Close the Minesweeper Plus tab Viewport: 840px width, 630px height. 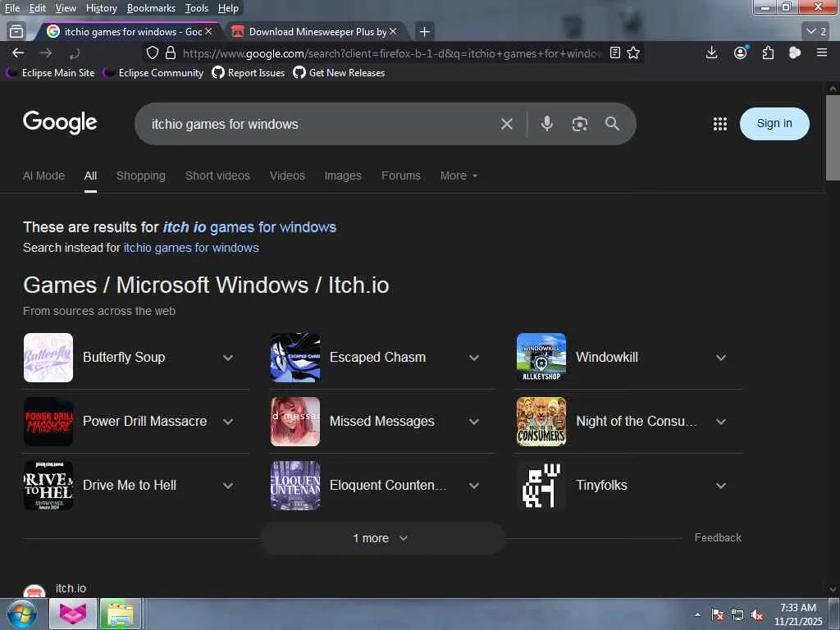tap(393, 32)
